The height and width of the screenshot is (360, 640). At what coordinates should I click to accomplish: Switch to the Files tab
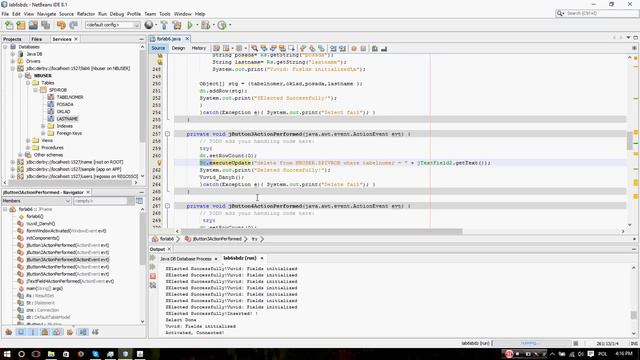[x=36, y=39]
